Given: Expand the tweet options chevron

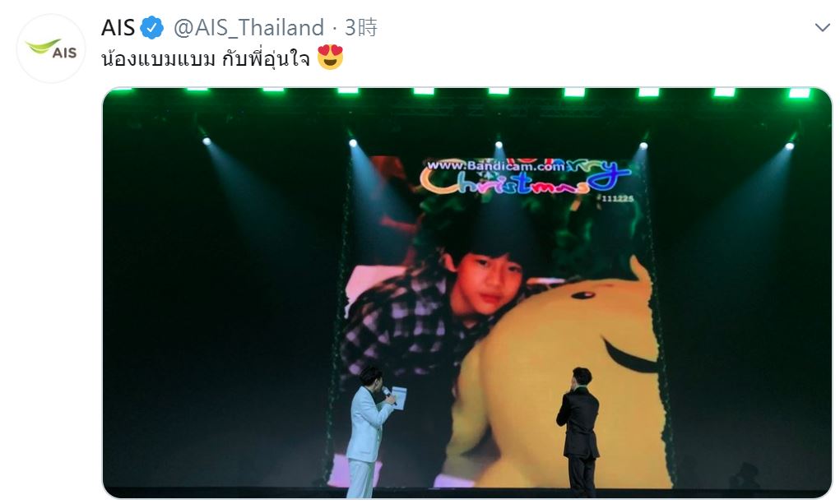Looking at the screenshot, I should 823,27.
